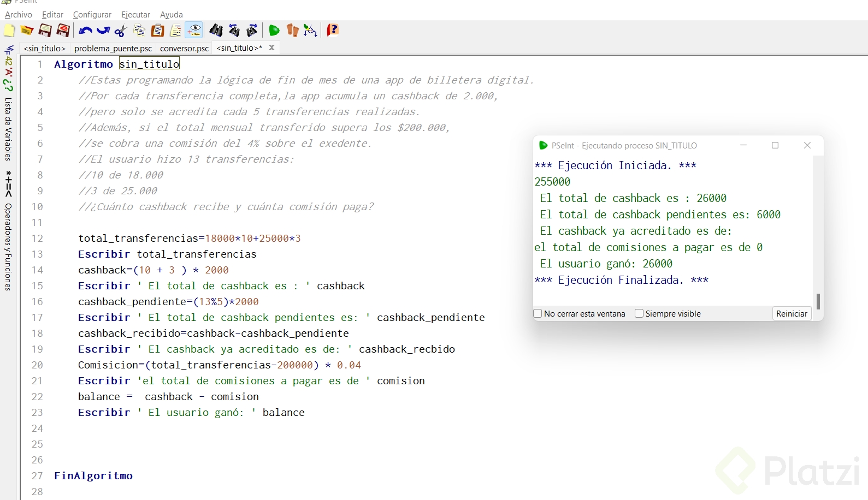The height and width of the screenshot is (500, 868).
Task: Open the Editar menu
Action: [53, 15]
